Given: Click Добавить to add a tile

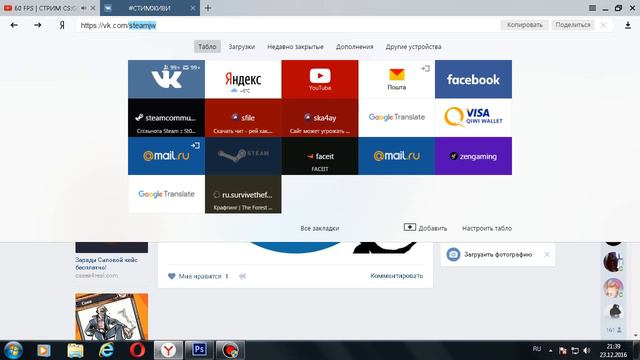Looking at the screenshot, I should (x=425, y=228).
